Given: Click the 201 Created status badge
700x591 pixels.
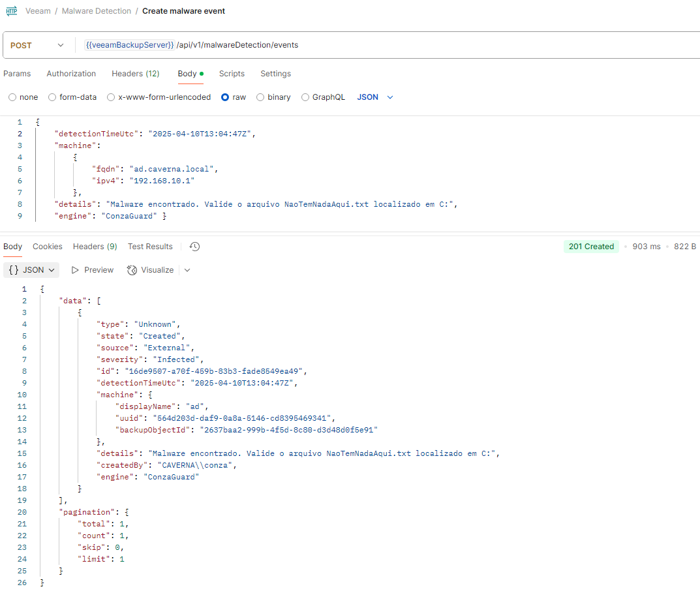Looking at the screenshot, I should 591,247.
